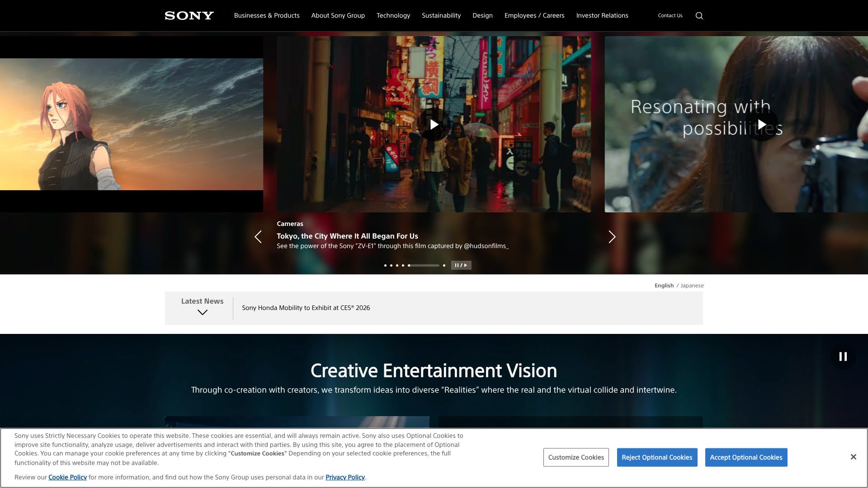Play the Resonating with possibilities video
The height and width of the screenshot is (488, 868).
[x=761, y=124]
